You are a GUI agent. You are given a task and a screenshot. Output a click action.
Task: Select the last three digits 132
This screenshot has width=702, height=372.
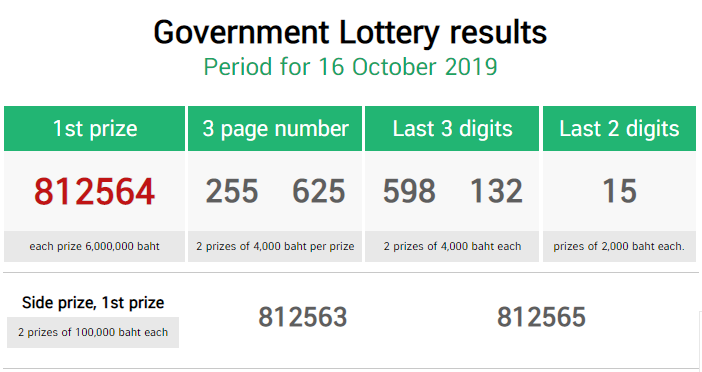[x=496, y=191]
